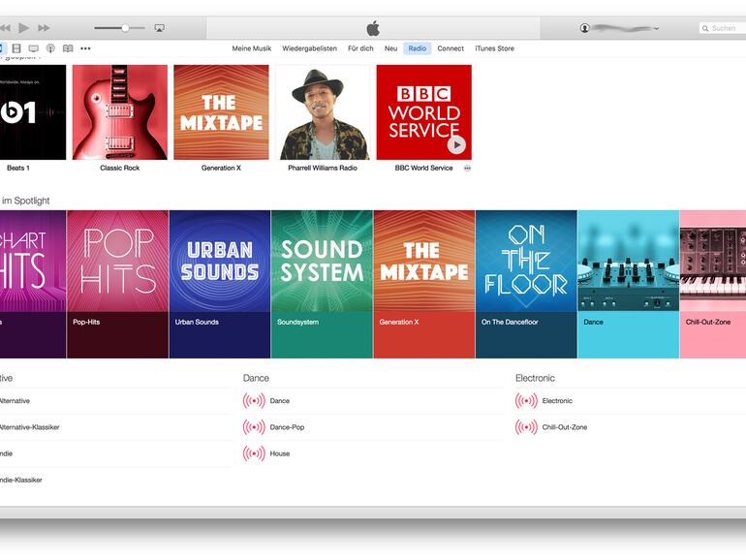Click the play button in playback controls

point(24,28)
